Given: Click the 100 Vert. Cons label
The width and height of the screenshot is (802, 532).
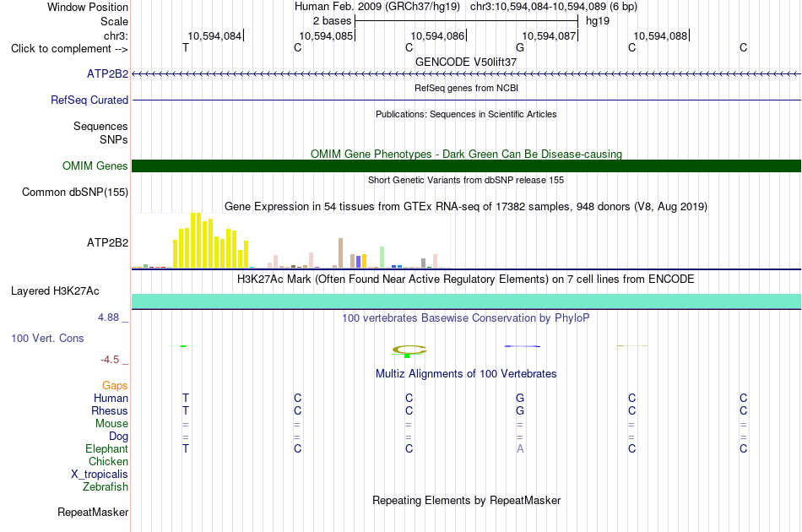Looking at the screenshot, I should coord(47,338).
